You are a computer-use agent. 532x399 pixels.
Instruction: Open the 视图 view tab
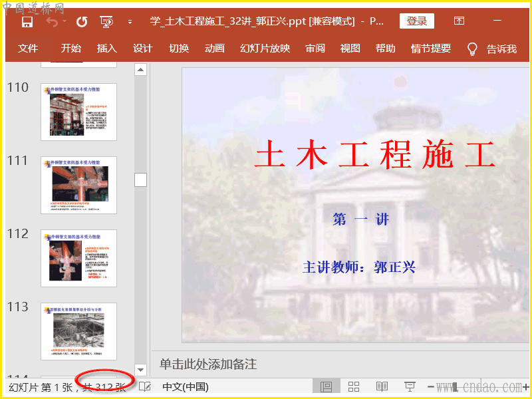pos(350,49)
